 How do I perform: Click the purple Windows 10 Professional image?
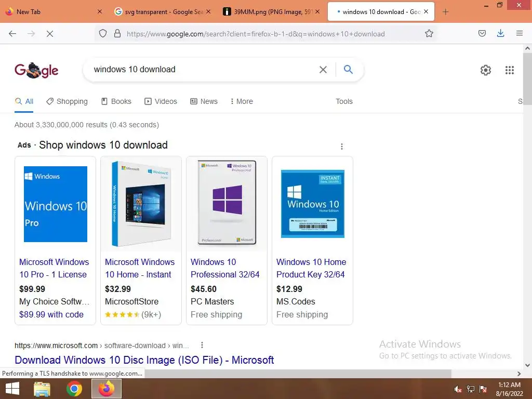pyautogui.click(x=227, y=203)
